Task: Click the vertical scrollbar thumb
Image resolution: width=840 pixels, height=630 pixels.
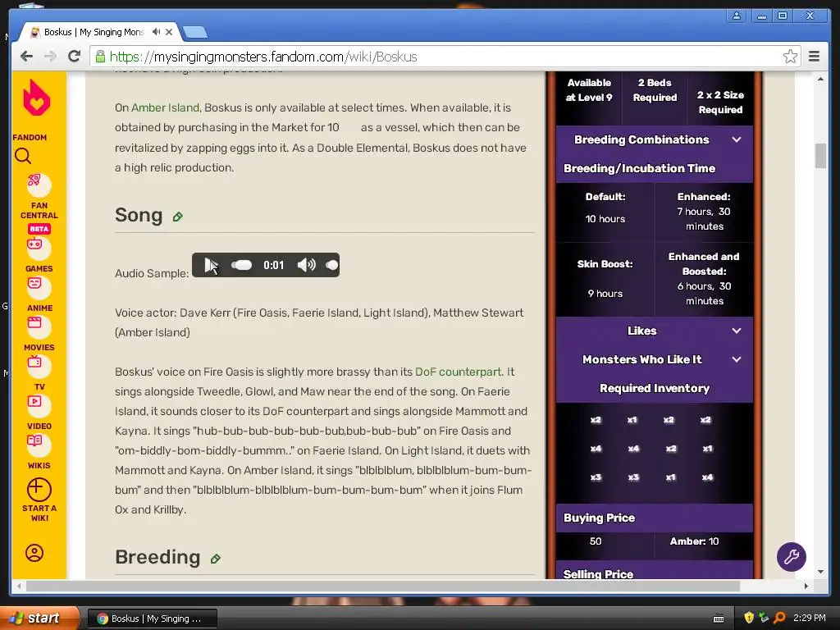Action: pyautogui.click(x=820, y=156)
